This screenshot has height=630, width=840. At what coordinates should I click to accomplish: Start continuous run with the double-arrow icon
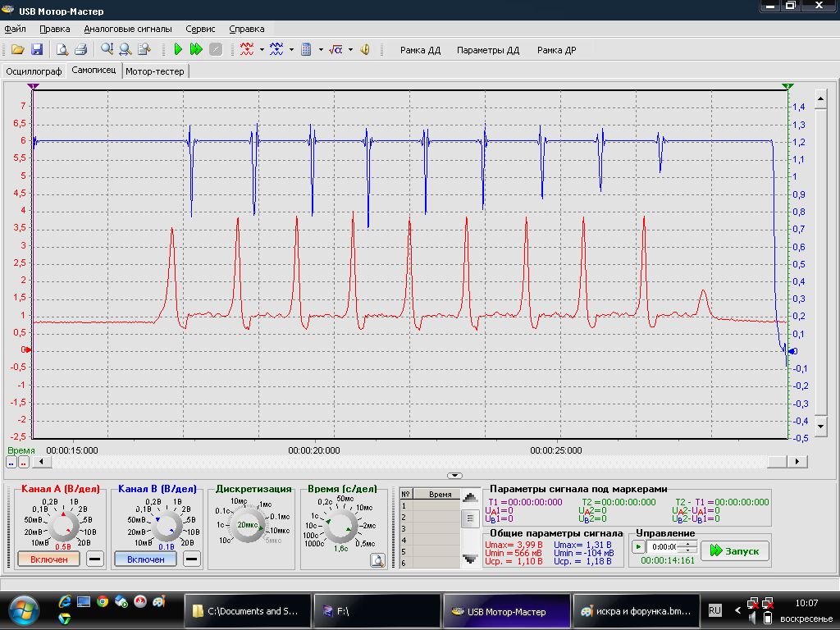click(x=197, y=50)
